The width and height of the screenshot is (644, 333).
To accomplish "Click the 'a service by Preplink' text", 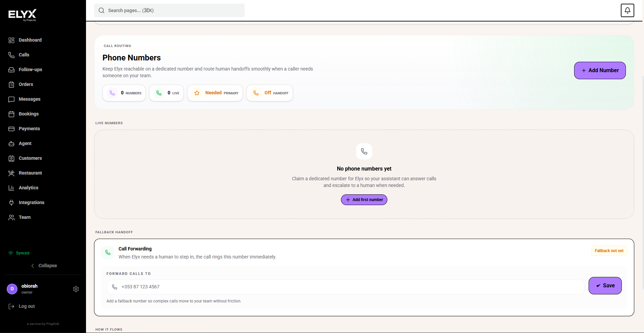I will pos(43,324).
